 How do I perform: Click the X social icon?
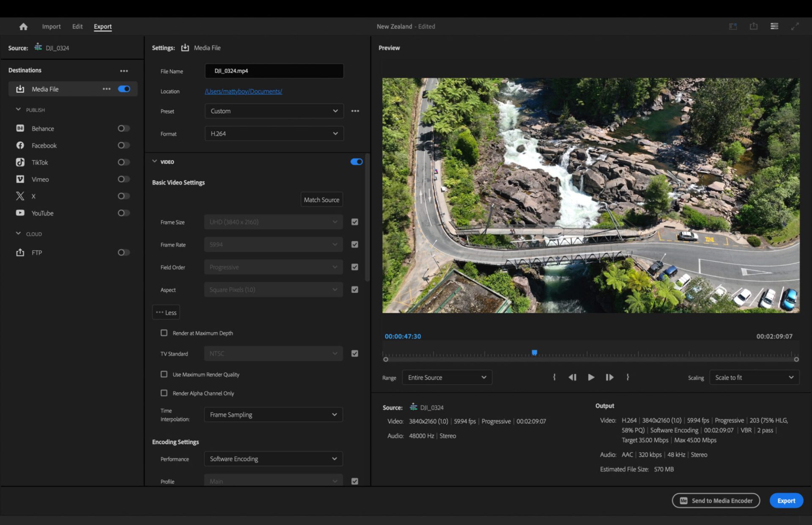[20, 196]
